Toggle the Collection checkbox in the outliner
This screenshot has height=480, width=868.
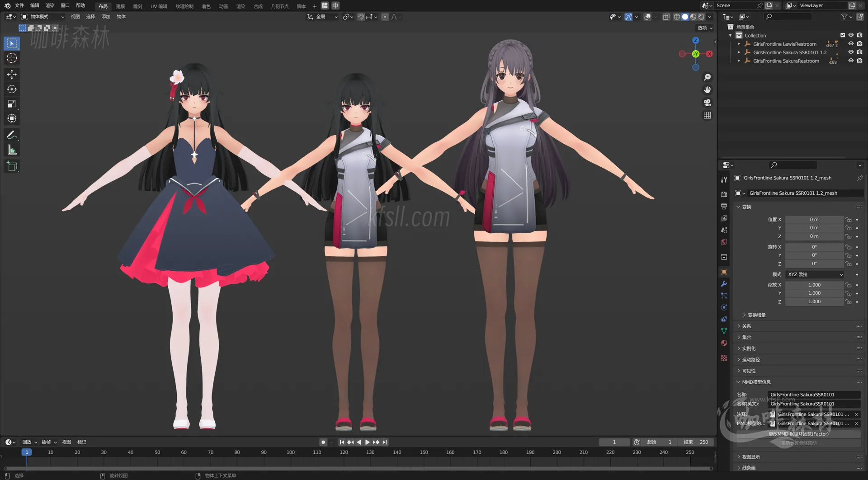pyautogui.click(x=842, y=35)
